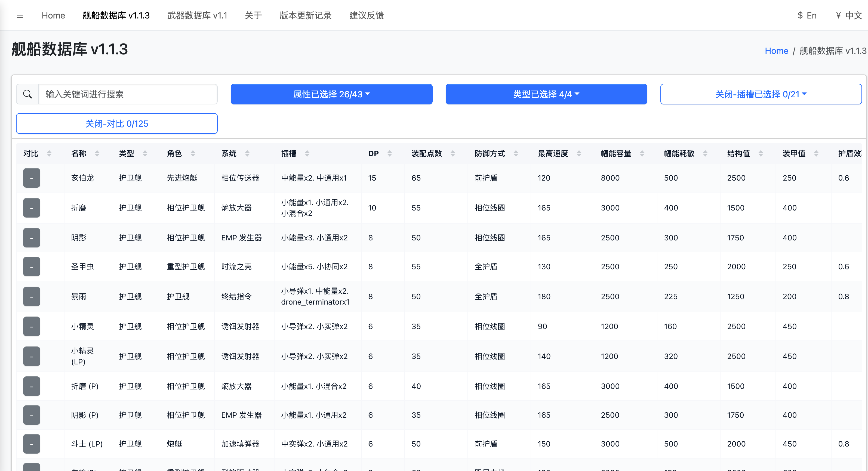Switch currency display with $ En control
This screenshot has height=471, width=868.
click(807, 15)
